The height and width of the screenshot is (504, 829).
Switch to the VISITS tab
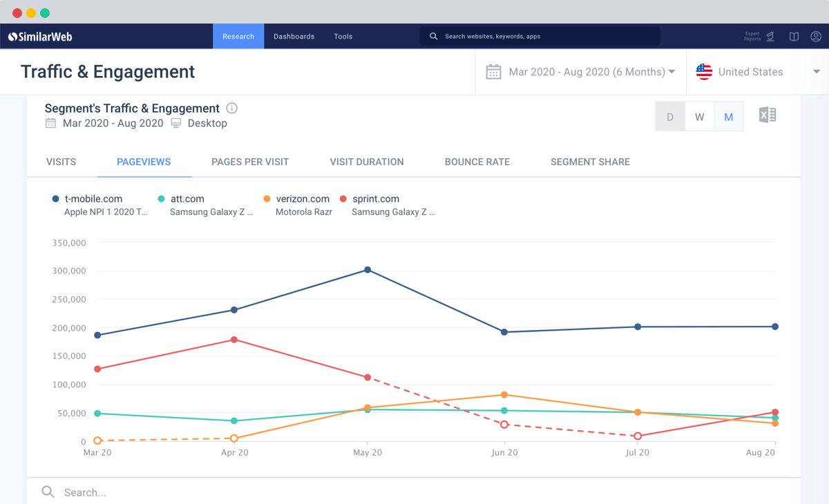click(61, 162)
